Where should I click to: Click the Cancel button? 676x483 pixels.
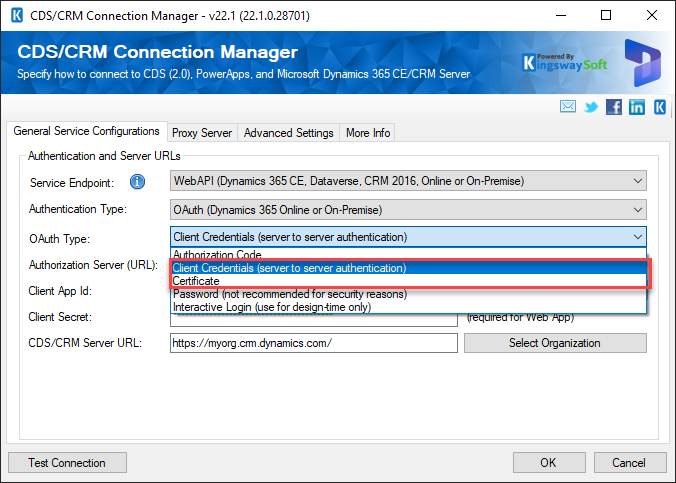coord(629,463)
